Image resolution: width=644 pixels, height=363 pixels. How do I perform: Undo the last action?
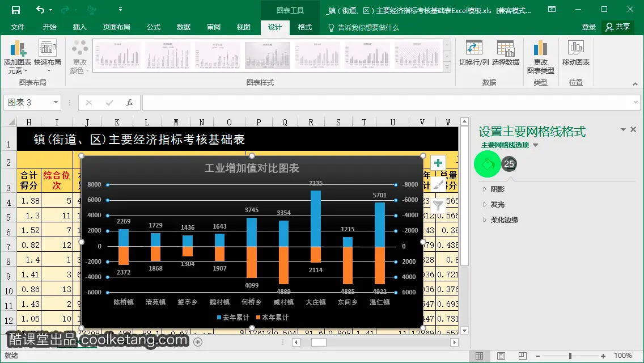coord(40,10)
